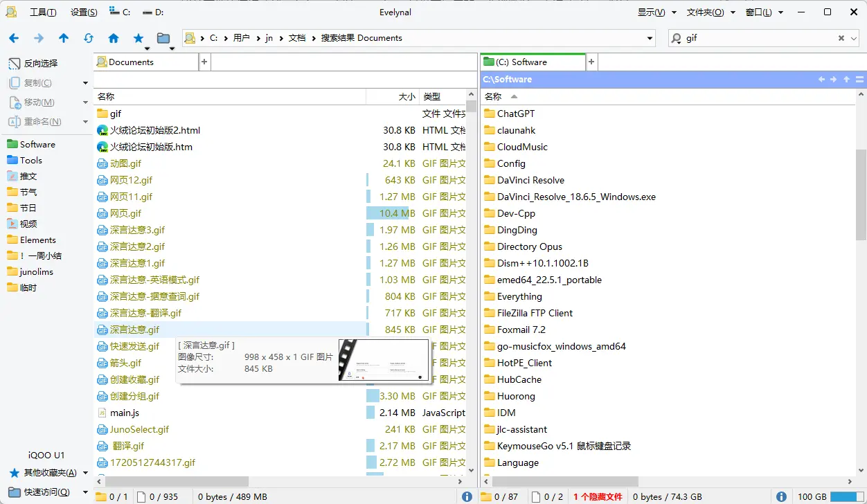Viewport: 867px width, 504px height.
Task: Switch to drive C: button
Action: tap(120, 12)
